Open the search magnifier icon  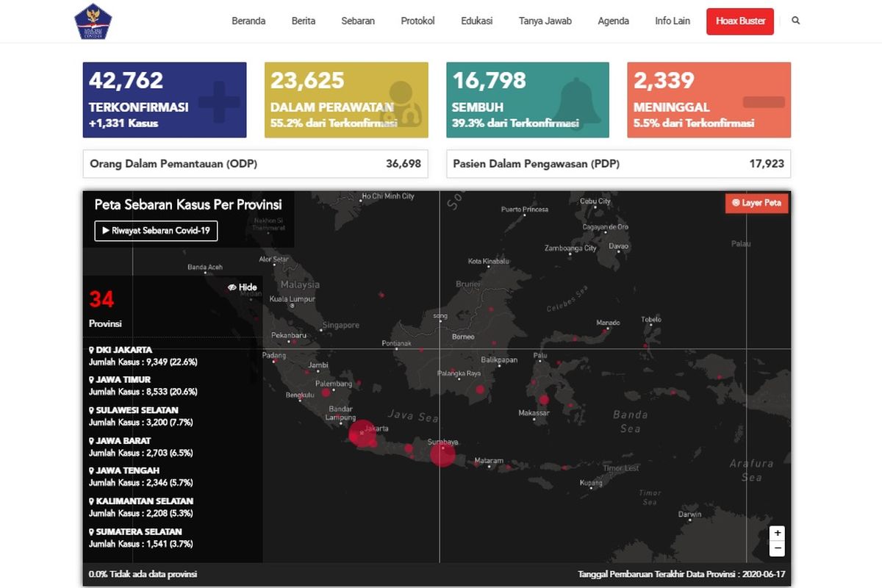coord(796,21)
